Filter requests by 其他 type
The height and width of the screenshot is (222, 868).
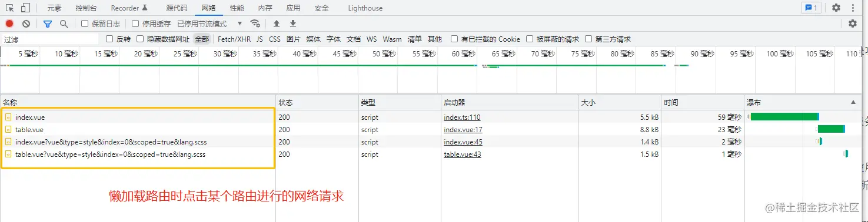click(435, 39)
